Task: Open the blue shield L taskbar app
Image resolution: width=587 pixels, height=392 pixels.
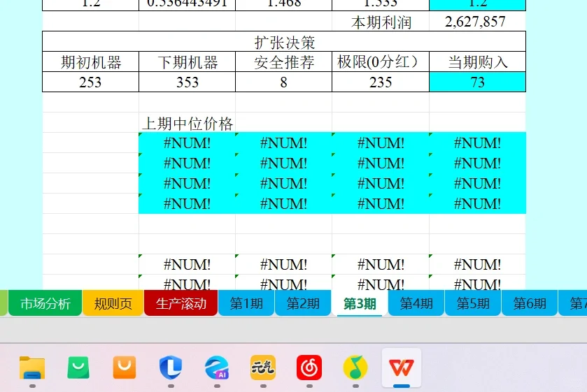Action: [171, 368]
